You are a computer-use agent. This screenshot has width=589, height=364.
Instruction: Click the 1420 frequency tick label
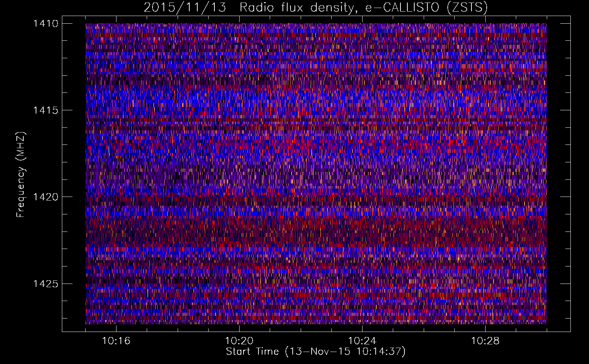point(46,197)
